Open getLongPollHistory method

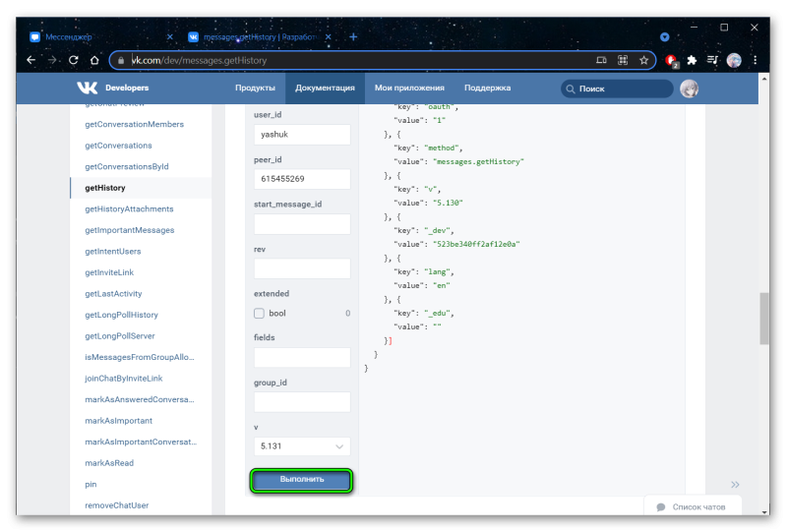tap(121, 315)
